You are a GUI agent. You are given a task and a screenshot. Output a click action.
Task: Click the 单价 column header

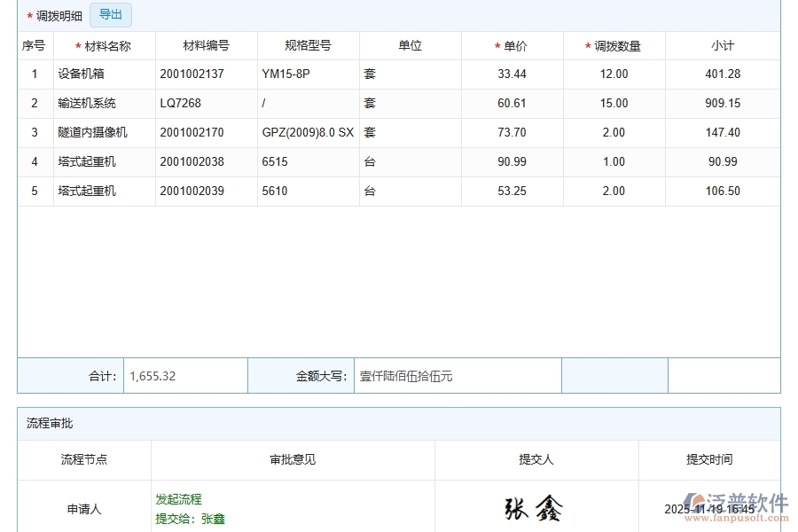point(512,45)
